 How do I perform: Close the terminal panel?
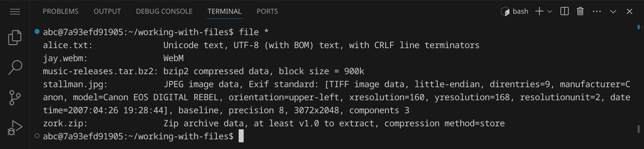click(629, 11)
